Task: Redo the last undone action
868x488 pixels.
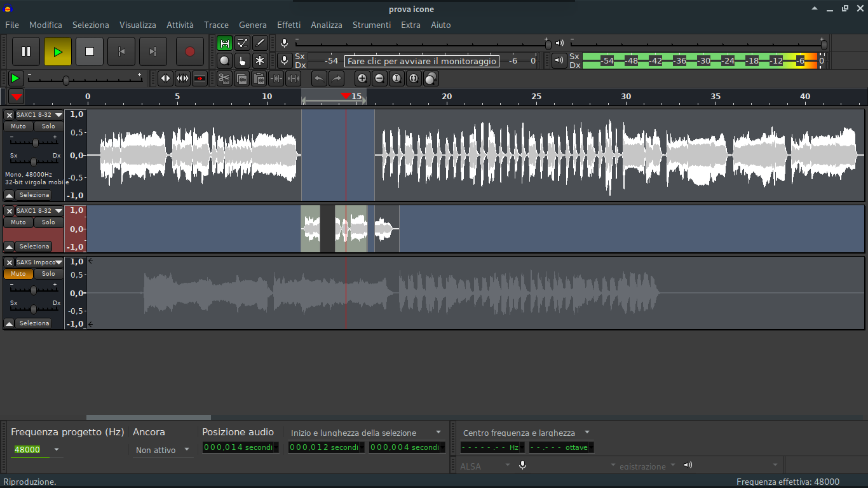Action: (x=336, y=78)
